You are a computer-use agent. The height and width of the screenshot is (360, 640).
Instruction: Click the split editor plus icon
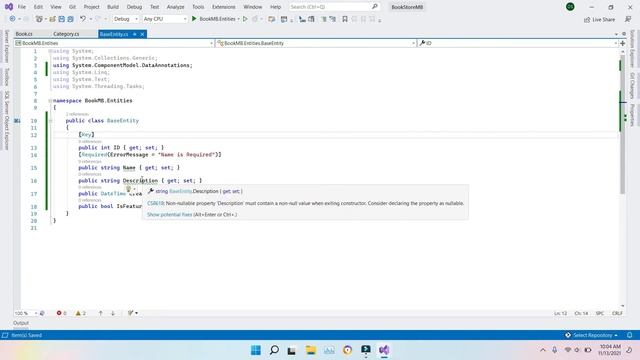pos(622,43)
